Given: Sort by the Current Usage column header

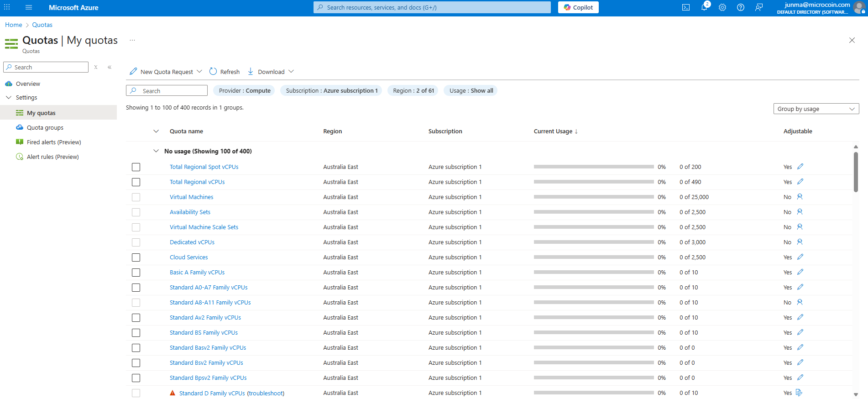Looking at the screenshot, I should (555, 131).
